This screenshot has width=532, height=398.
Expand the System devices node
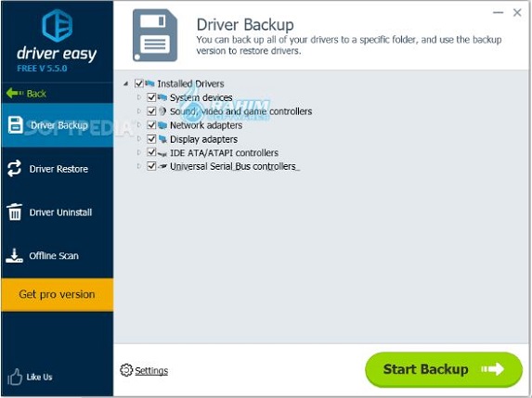coord(138,97)
